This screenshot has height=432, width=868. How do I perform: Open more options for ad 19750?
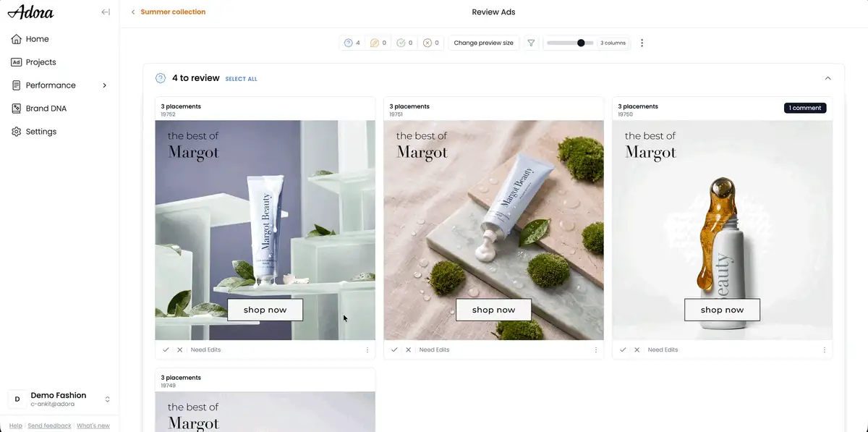(x=825, y=350)
